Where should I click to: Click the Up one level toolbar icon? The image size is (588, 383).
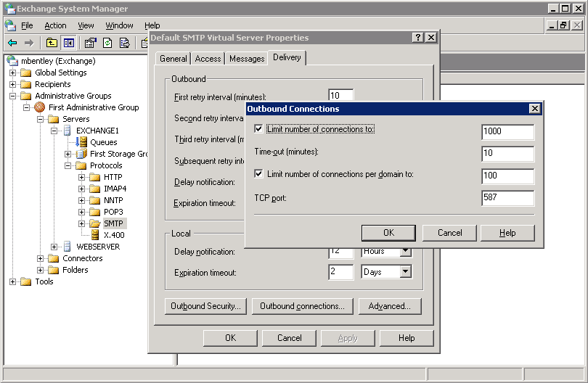coord(52,43)
